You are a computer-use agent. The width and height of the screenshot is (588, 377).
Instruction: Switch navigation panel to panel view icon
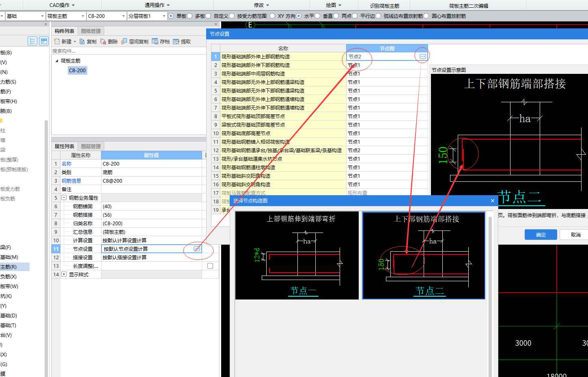coord(44,41)
